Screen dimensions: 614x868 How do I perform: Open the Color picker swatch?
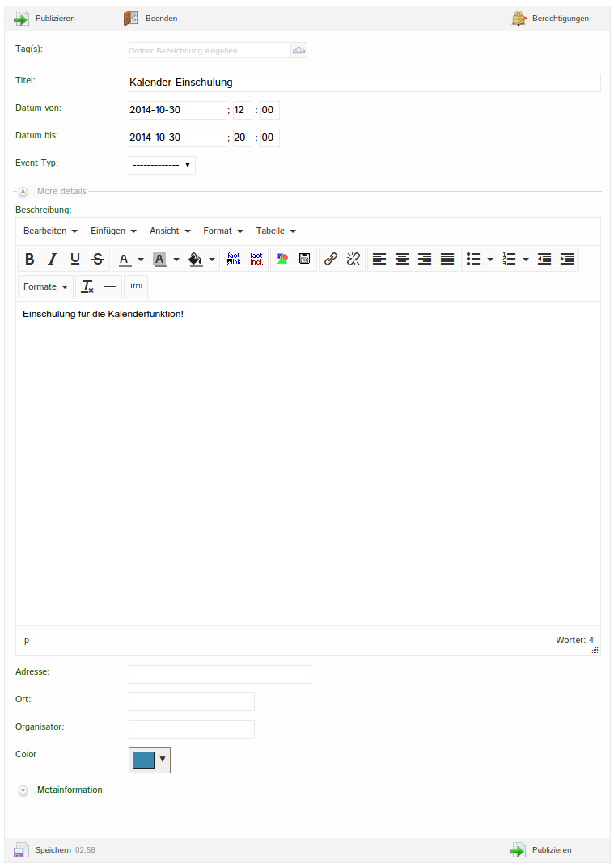click(150, 760)
